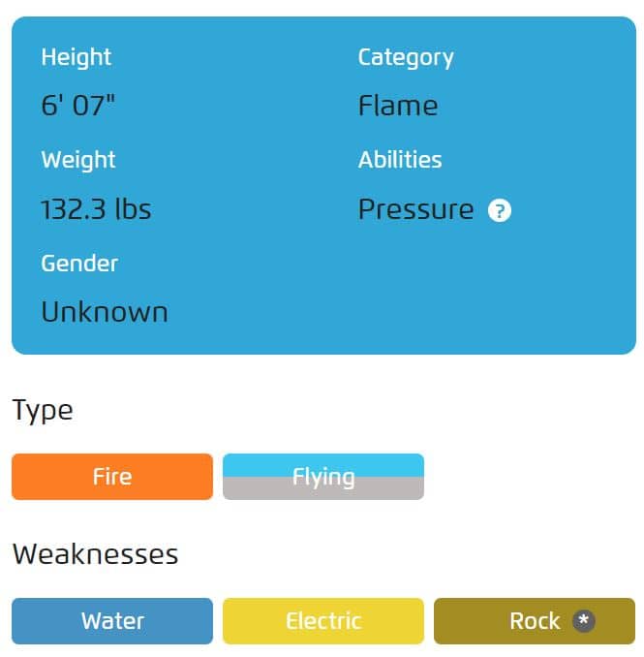
Task: Open the Rock weakness type
Action: pyautogui.click(x=535, y=621)
